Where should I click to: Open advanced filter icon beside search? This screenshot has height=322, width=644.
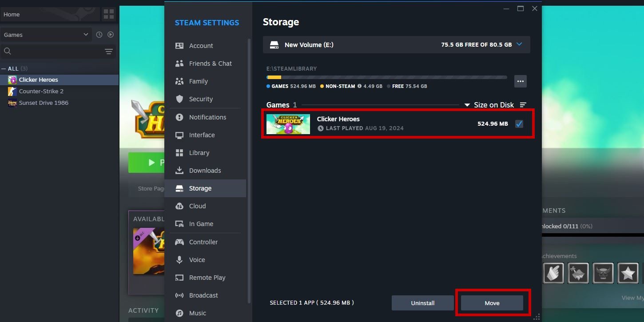pos(109,52)
